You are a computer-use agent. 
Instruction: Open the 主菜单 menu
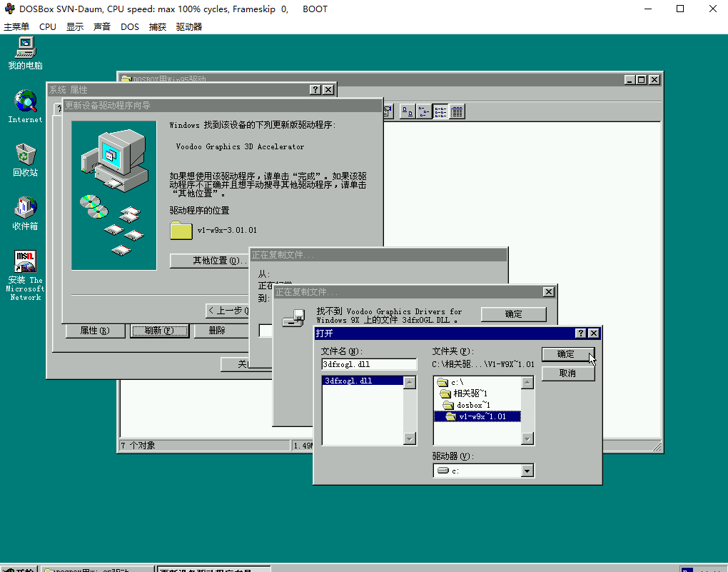(x=16, y=27)
